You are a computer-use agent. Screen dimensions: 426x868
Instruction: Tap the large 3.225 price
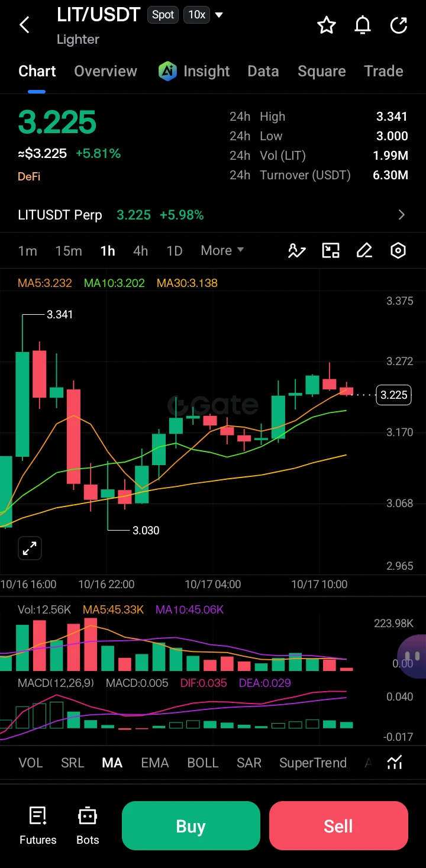[57, 122]
